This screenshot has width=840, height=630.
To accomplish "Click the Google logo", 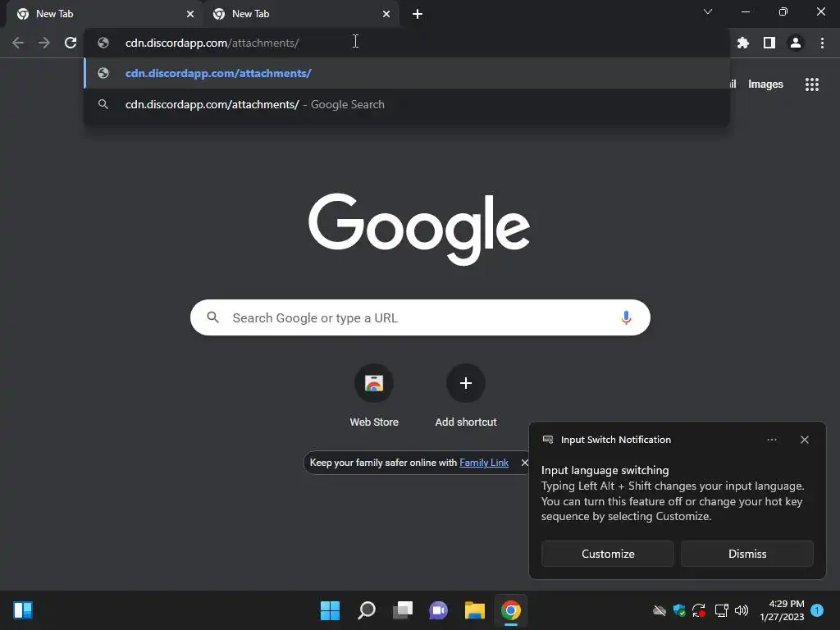I will pos(419,230).
